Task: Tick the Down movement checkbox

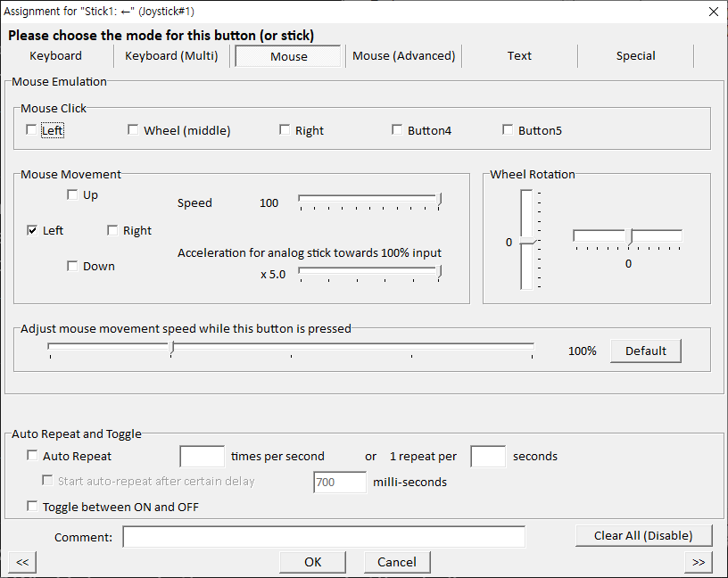Action: tap(72, 266)
